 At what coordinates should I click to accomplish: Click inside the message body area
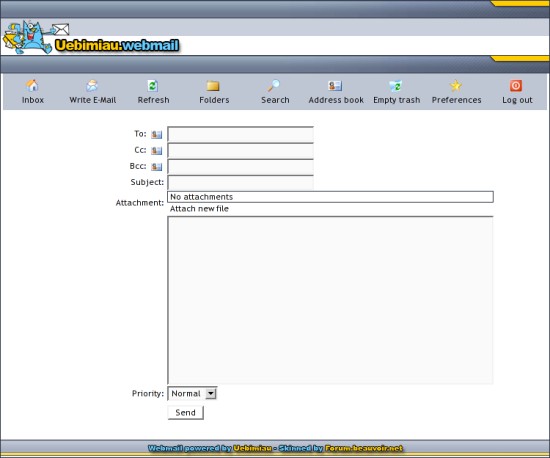330,300
